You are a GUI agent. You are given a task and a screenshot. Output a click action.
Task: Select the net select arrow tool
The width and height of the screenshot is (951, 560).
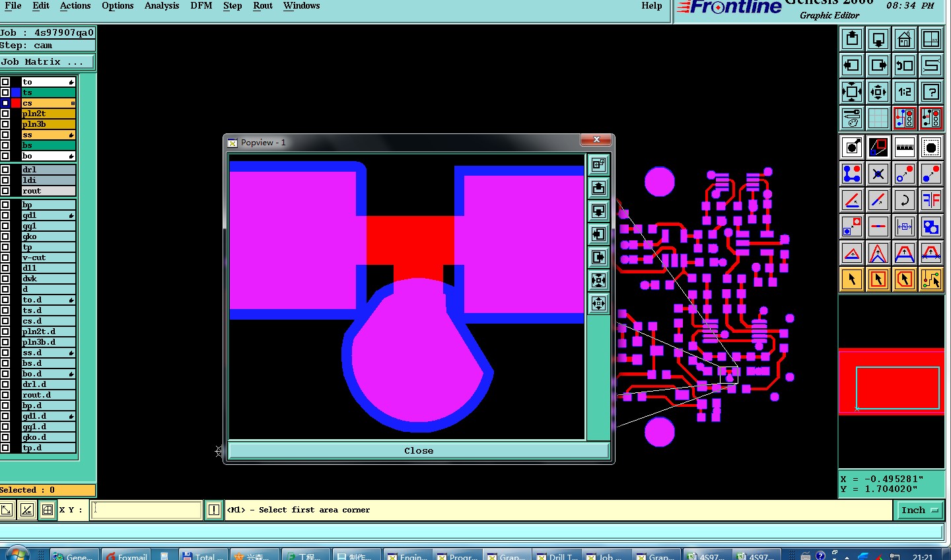pos(931,279)
